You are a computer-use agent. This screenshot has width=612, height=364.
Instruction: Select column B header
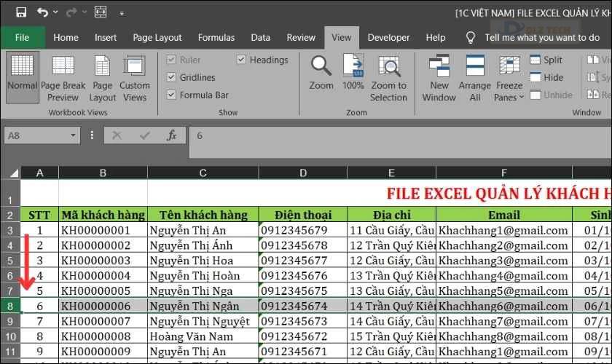103,173
